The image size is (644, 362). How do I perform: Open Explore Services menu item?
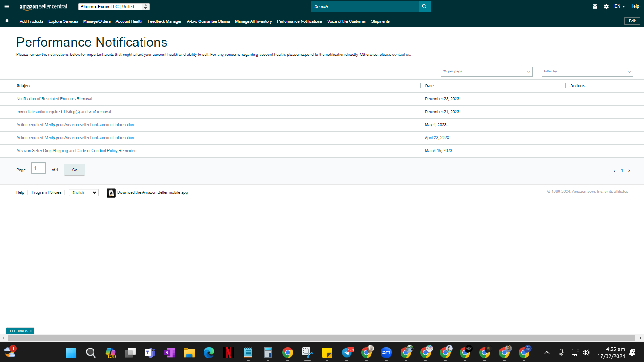click(x=63, y=21)
